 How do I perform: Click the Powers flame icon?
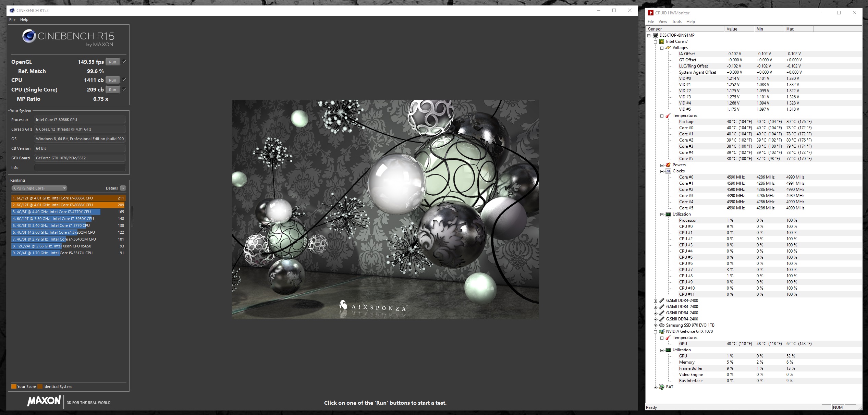tap(668, 165)
